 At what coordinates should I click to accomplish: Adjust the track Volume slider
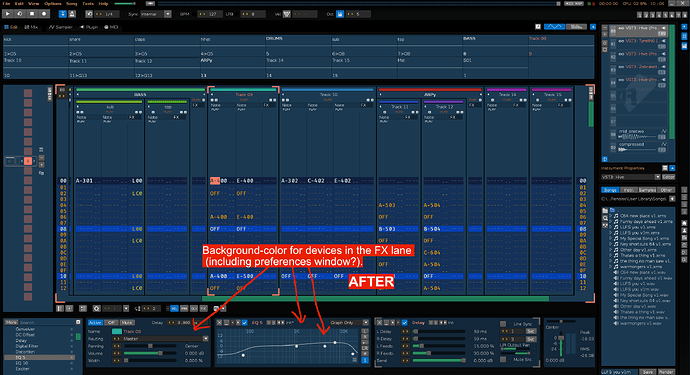click(144, 353)
